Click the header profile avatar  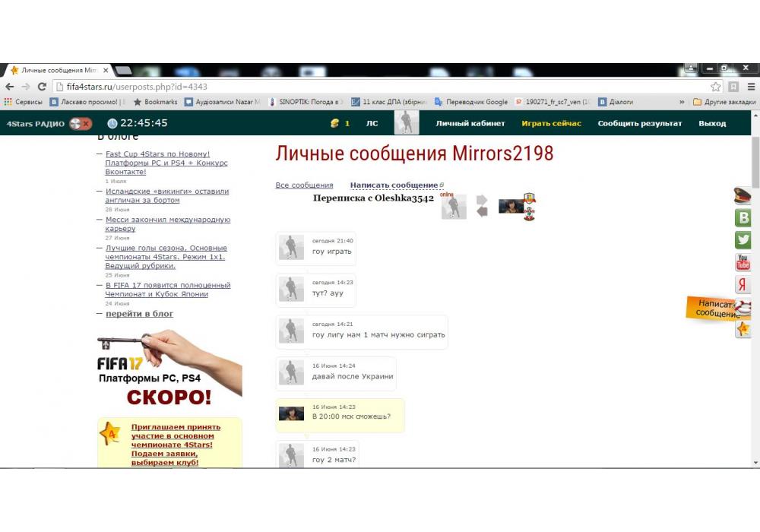(x=407, y=122)
